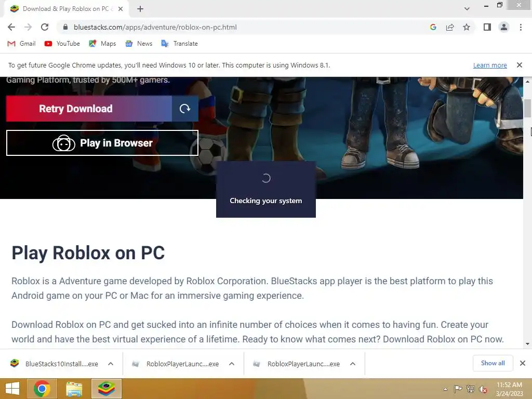
Task: Click the page scrollbar thumb
Action: pyautogui.click(x=528, y=108)
